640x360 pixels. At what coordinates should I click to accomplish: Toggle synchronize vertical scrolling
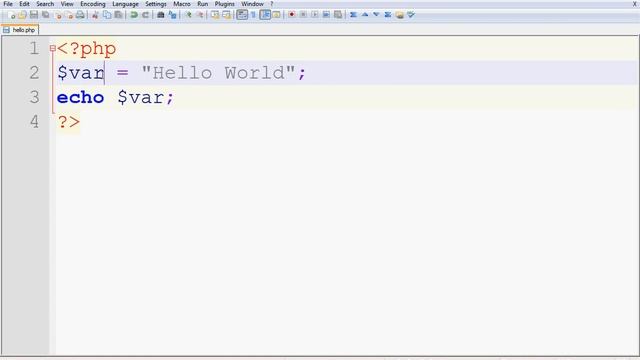point(215,15)
